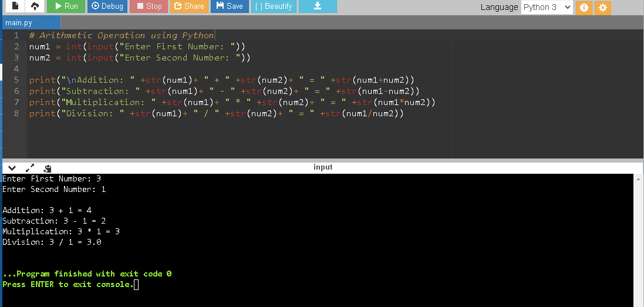Expand console to fullscreen arrows icon
The width and height of the screenshot is (644, 307).
(x=30, y=168)
